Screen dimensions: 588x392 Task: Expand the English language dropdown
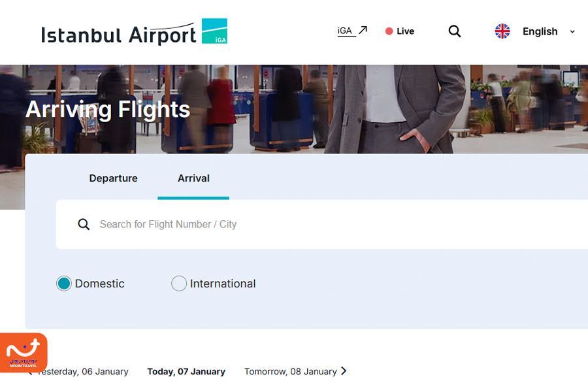pyautogui.click(x=572, y=31)
